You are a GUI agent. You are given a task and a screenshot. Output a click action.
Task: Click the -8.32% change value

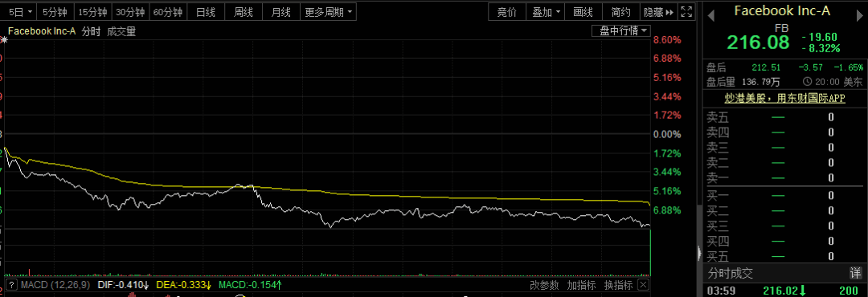(821, 48)
